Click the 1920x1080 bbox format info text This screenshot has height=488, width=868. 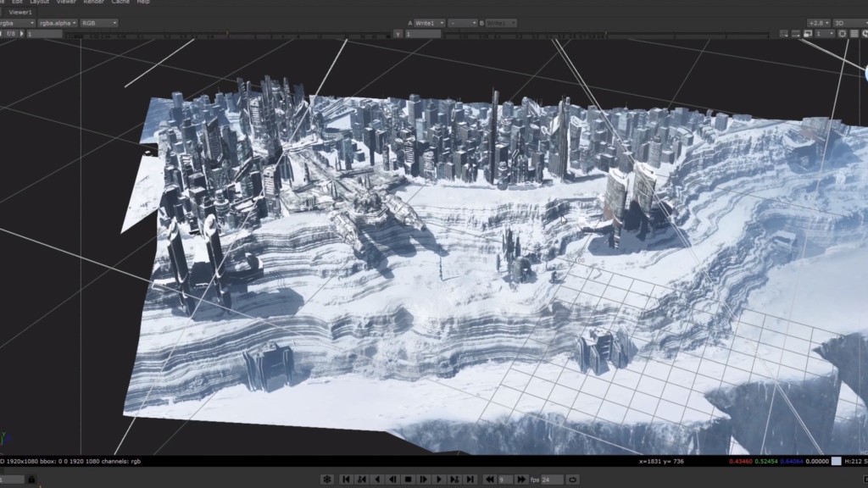point(72,461)
